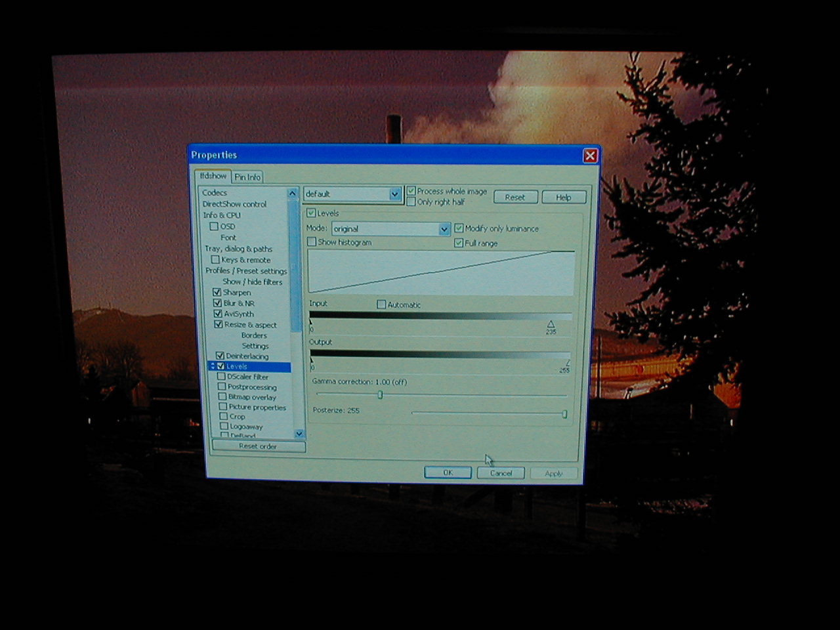This screenshot has height=630, width=840.
Task: Select Codecs in the settings list
Action: [215, 193]
